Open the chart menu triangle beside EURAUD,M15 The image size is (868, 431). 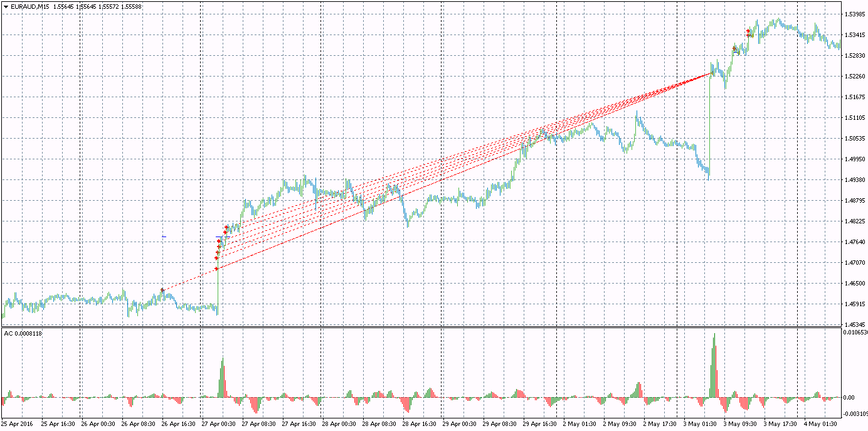[x=5, y=6]
